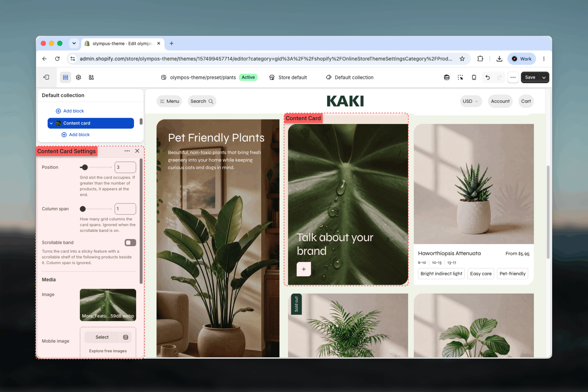Open browser downloads icon

[499, 59]
